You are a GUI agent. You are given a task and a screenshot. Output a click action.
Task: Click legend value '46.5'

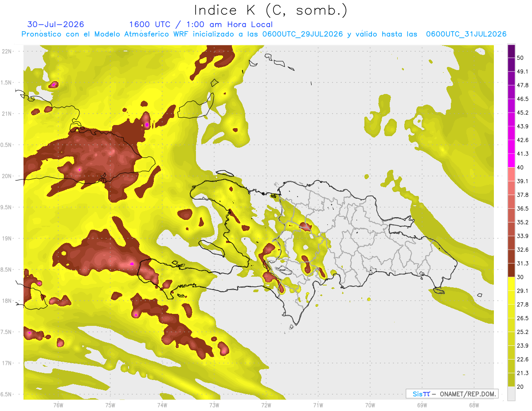[523, 99]
